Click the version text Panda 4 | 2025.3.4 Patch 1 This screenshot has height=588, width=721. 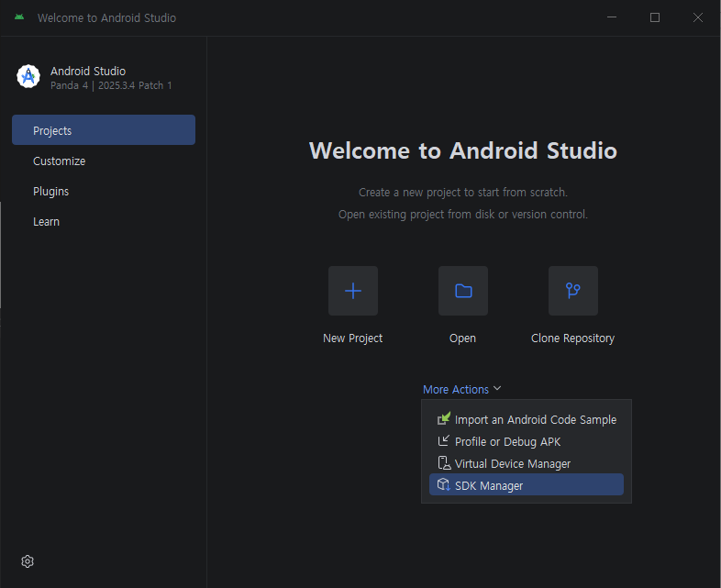click(111, 85)
